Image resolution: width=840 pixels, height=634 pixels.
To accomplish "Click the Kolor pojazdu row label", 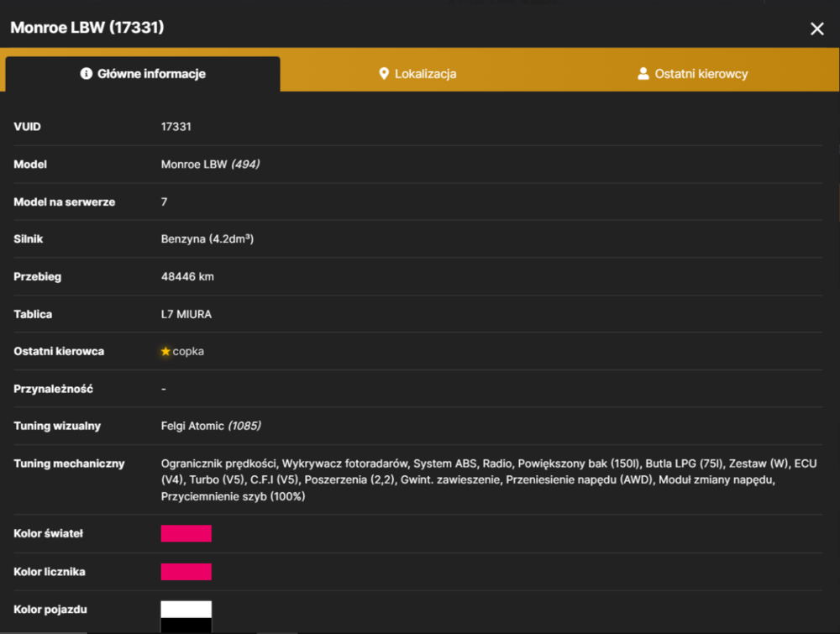I will click(x=50, y=610).
